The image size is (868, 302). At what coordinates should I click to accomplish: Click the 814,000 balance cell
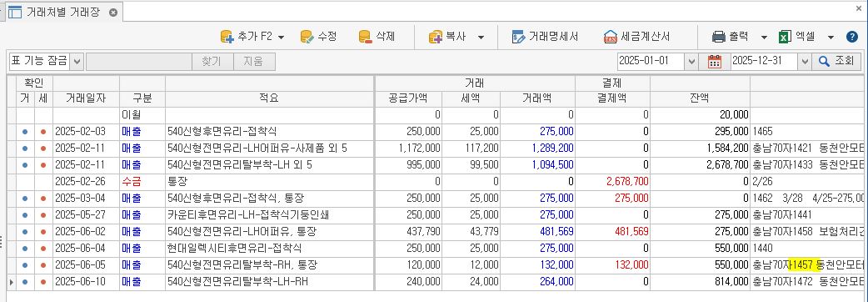(700, 281)
